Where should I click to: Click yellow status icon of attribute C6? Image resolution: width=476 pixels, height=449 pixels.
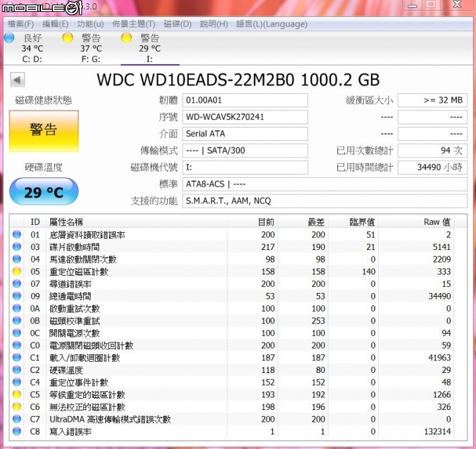point(17,407)
